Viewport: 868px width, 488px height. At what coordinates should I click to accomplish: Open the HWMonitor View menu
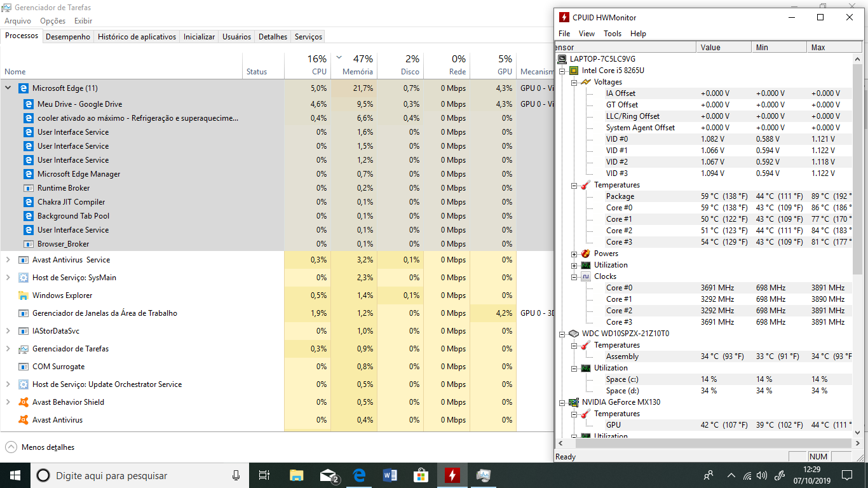tap(587, 34)
